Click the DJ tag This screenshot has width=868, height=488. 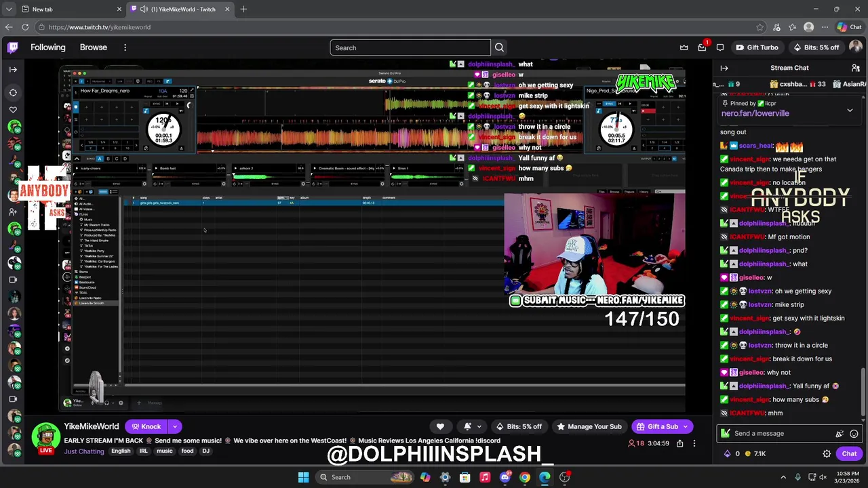point(205,451)
